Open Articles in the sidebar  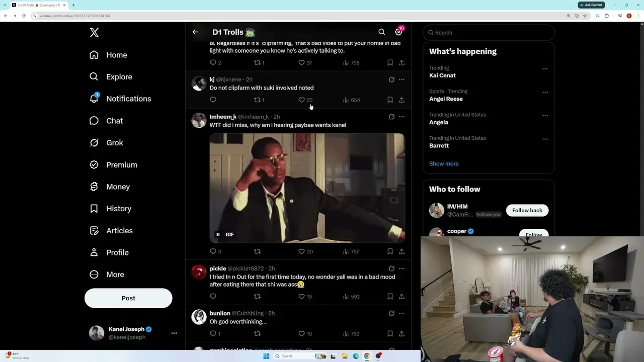111,231
